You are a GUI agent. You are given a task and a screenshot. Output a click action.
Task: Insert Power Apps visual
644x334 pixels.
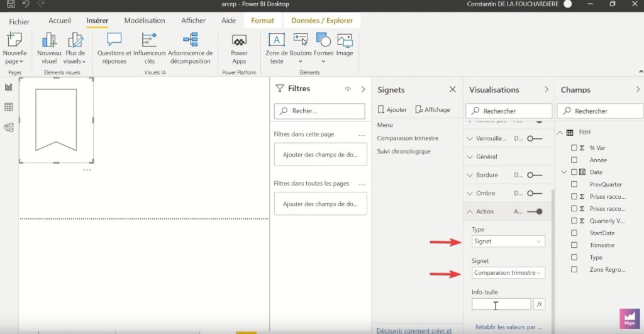(x=239, y=48)
